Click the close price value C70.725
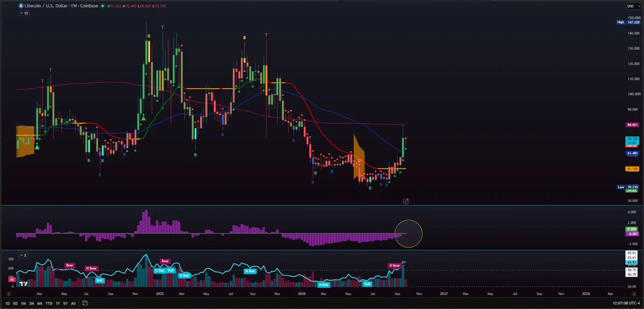This screenshot has width=644, height=309. [x=159, y=6]
